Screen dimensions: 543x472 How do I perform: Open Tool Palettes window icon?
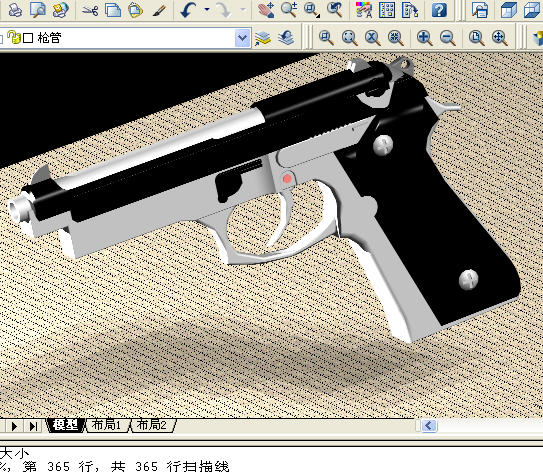[x=410, y=10]
